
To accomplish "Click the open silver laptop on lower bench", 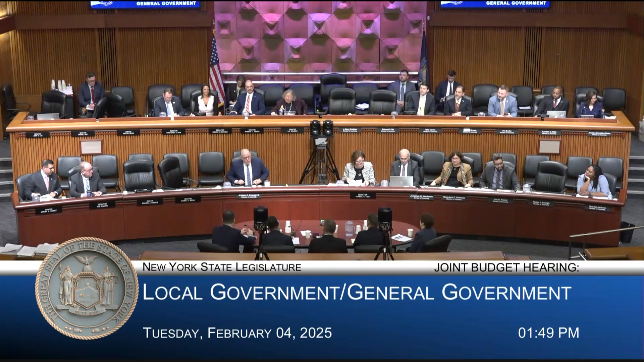I will [x=401, y=181].
